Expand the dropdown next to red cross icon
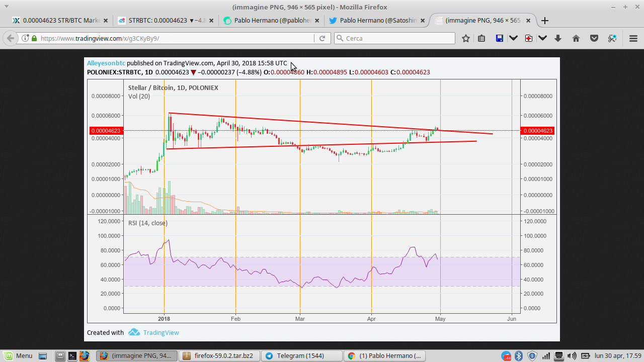 pyautogui.click(x=542, y=38)
